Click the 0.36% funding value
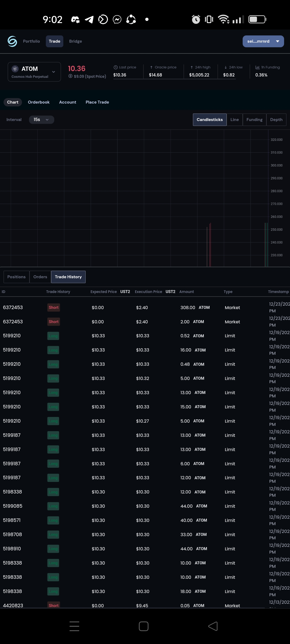 click(261, 75)
